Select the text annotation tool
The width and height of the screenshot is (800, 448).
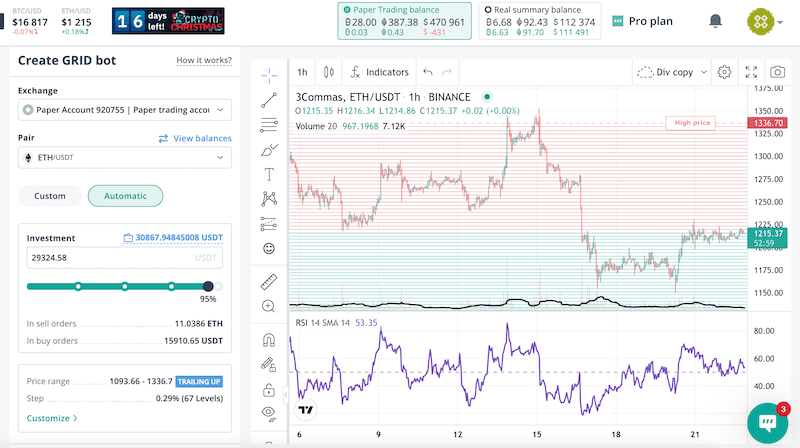(x=269, y=175)
